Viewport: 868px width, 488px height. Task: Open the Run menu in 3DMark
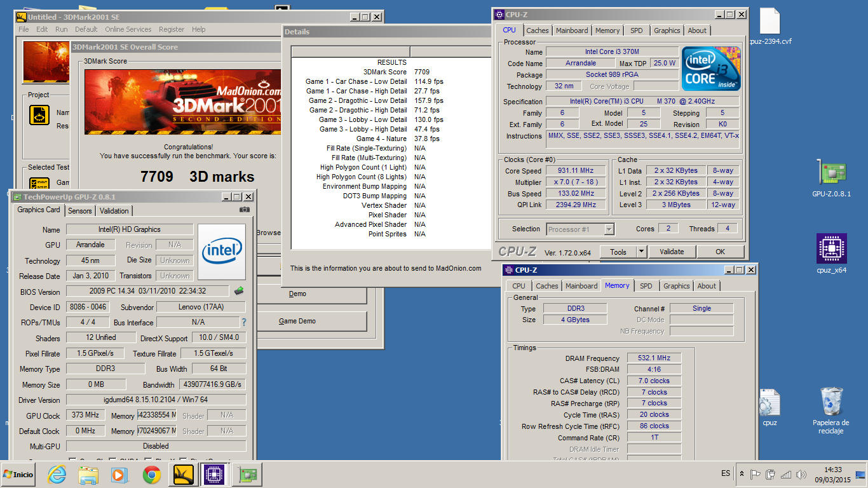pos(62,29)
